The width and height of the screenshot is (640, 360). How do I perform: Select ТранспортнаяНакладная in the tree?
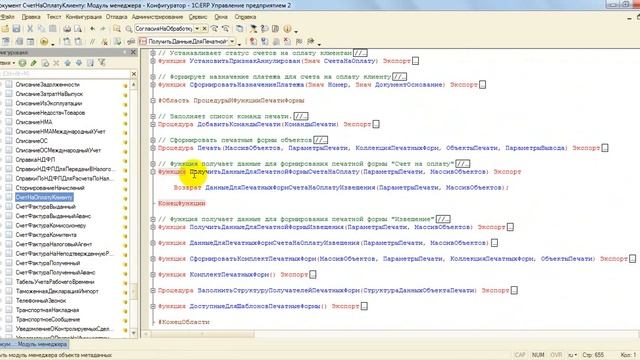click(x=47, y=310)
